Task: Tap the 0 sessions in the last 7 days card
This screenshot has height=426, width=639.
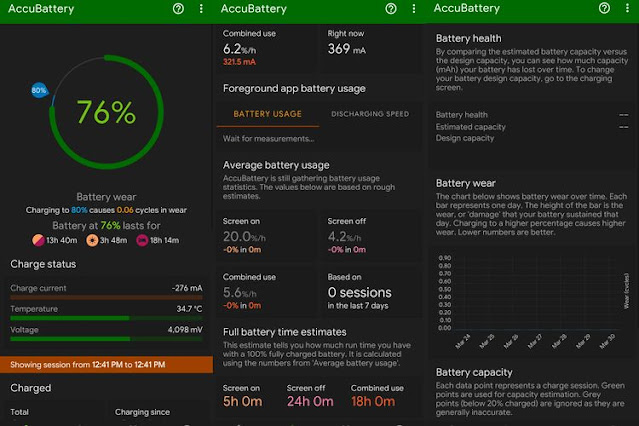Action: coord(371,292)
